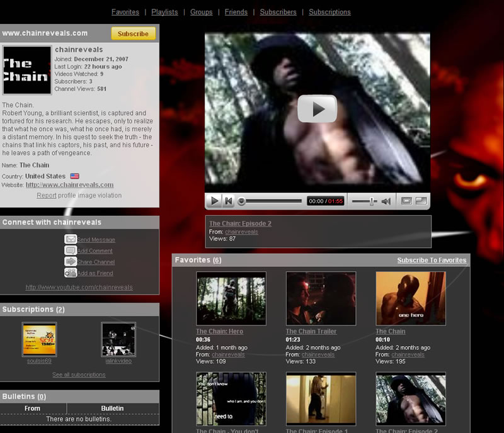Screen dimensions: 504x433
Task: Click the large play overlay on the video
Action: pyautogui.click(x=317, y=109)
